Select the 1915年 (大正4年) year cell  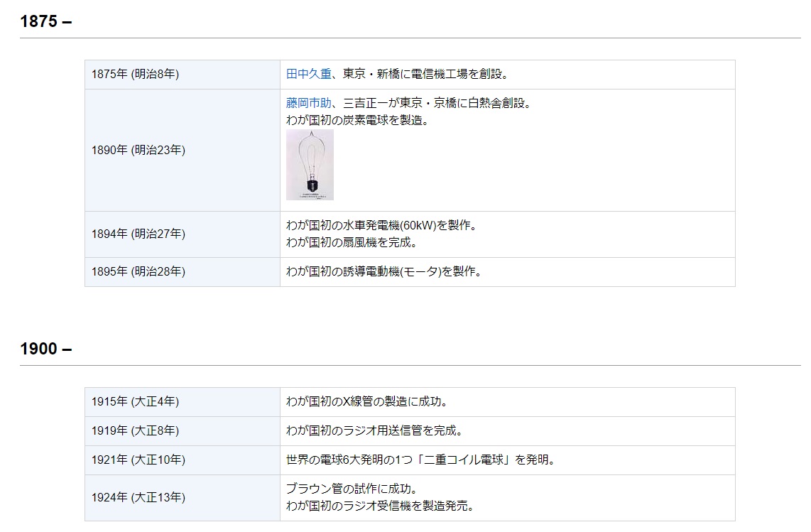pos(135,402)
